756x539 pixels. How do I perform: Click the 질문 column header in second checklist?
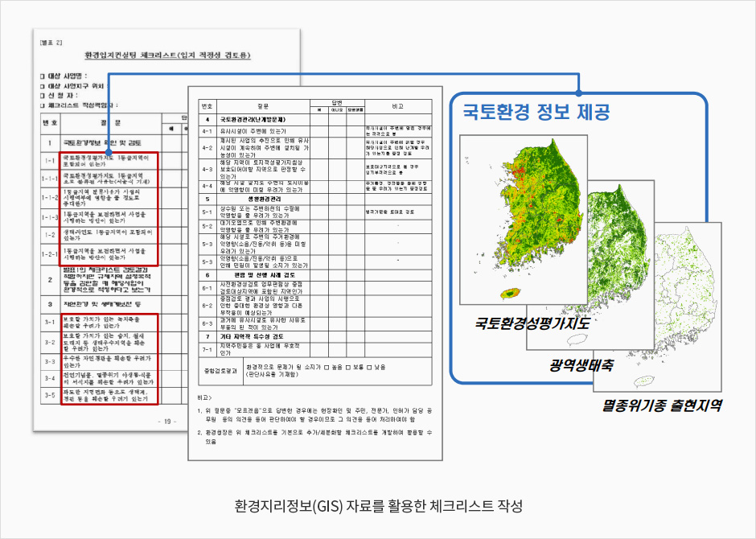[263, 106]
